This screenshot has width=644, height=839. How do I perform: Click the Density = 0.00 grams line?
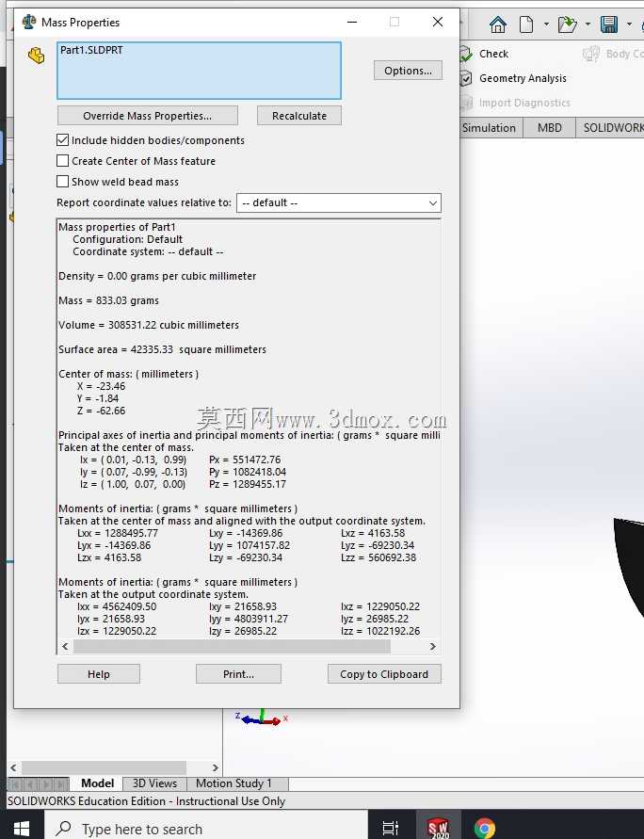coord(157,276)
